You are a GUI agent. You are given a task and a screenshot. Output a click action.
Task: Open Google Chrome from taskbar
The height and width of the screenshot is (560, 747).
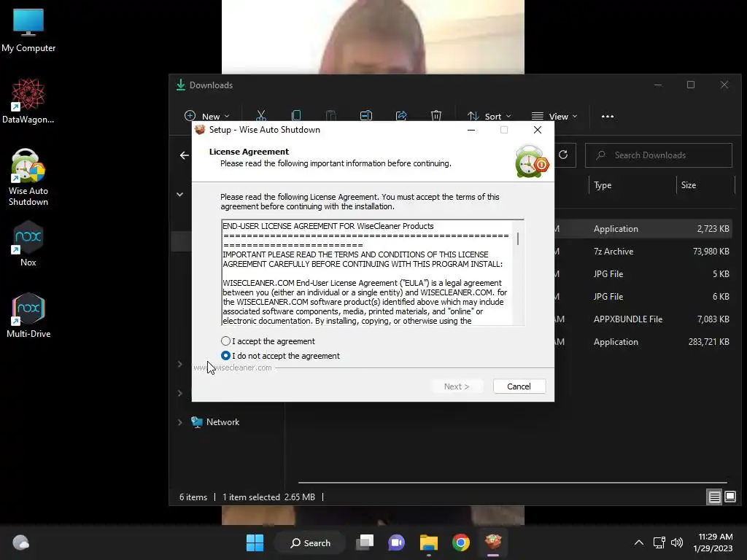461,542
